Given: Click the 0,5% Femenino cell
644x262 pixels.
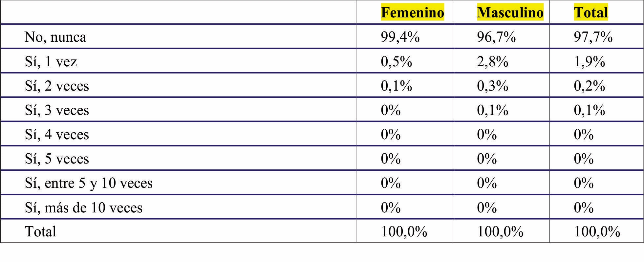Looking at the screenshot, I should pos(396,61).
